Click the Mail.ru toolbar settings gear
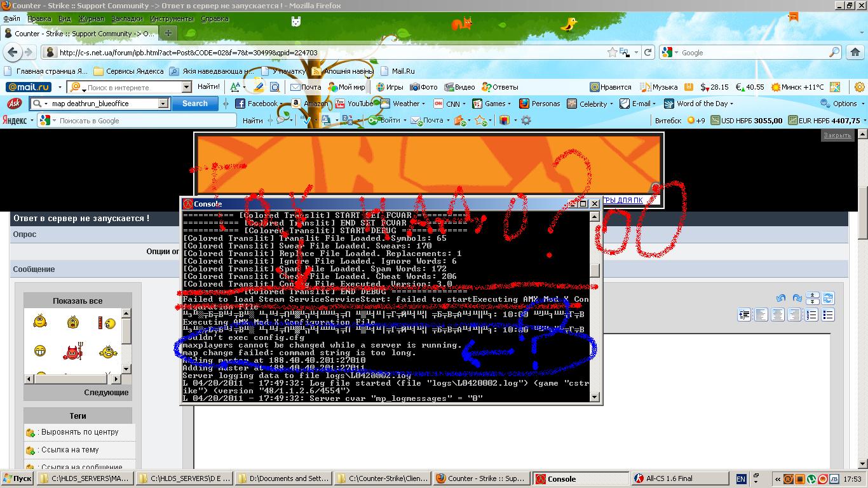868x488 pixels. click(860, 87)
